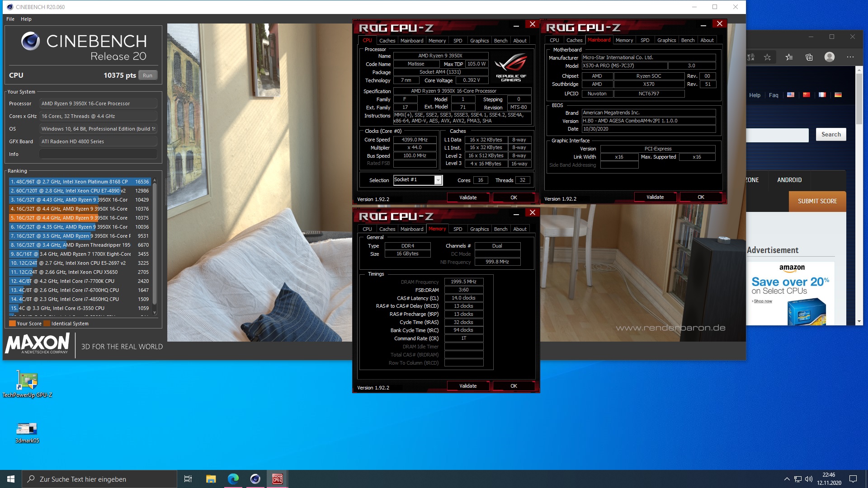This screenshot has height=488, width=868.
Task: Open the Windows Start menu
Action: coord(11,479)
